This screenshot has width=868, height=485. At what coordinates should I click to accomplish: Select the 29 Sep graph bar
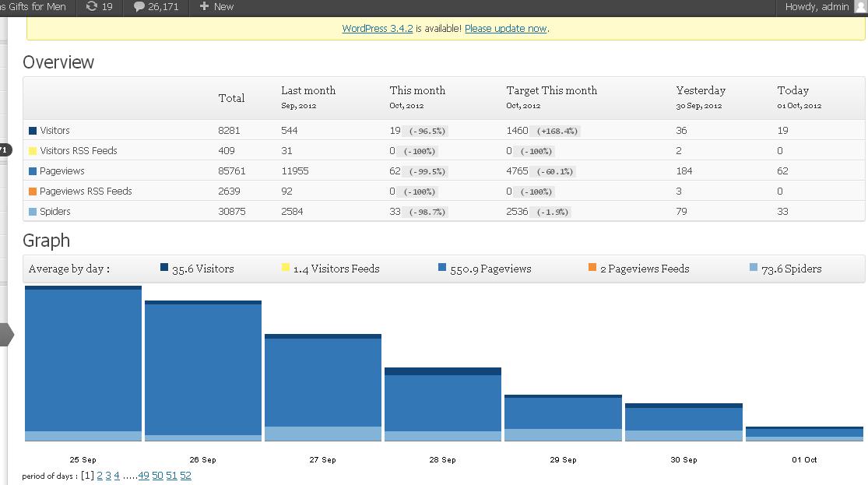coord(564,418)
